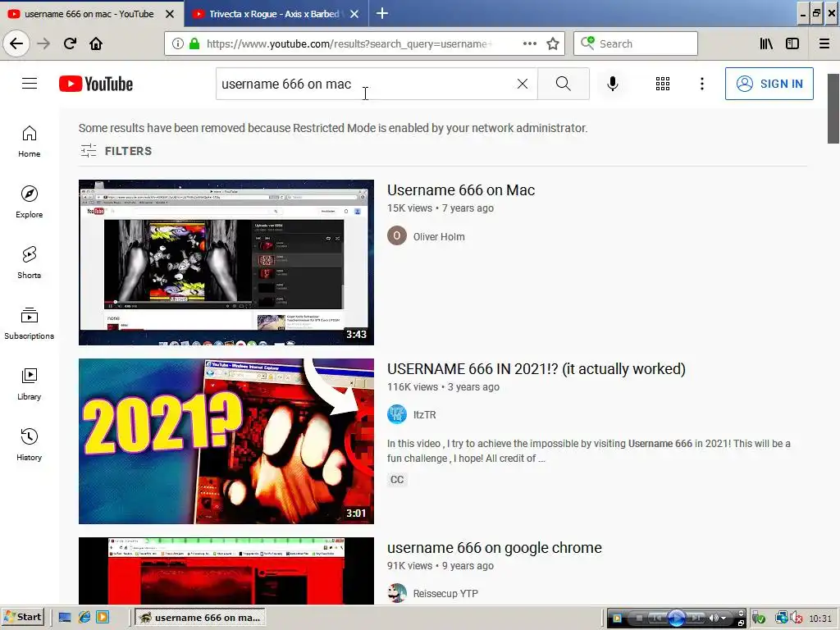
Task: Skip to previous track on taskbar player
Action: tap(657, 619)
